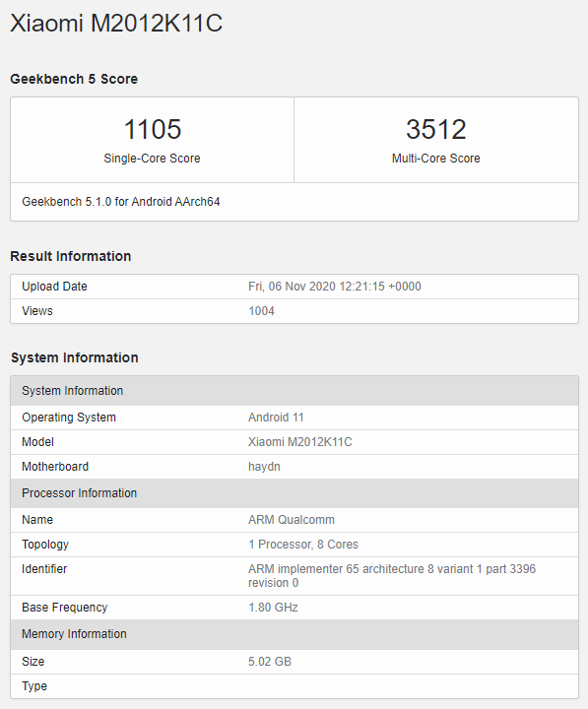Select the 1105 single-core score value
Image resolution: width=588 pixels, height=709 pixels.
click(x=152, y=129)
